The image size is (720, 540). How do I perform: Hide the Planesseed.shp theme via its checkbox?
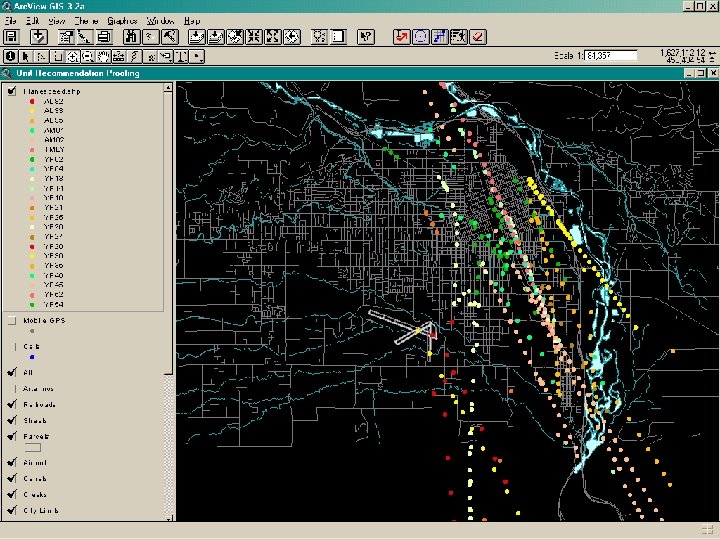pyautogui.click(x=12, y=90)
